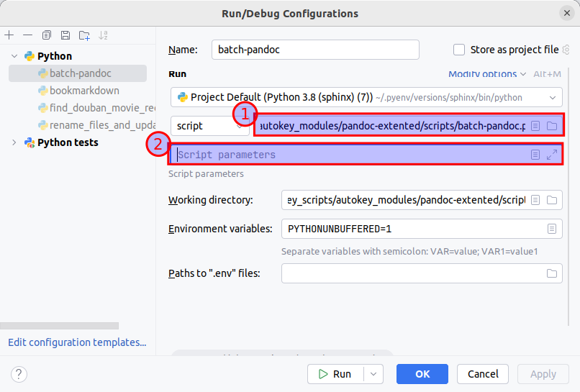Open the Environment variables editor icon
Screen dimensions: 580x392
[x=552, y=229]
